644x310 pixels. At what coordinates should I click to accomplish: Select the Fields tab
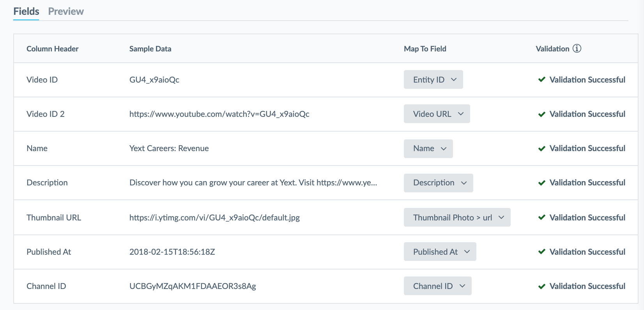point(26,11)
